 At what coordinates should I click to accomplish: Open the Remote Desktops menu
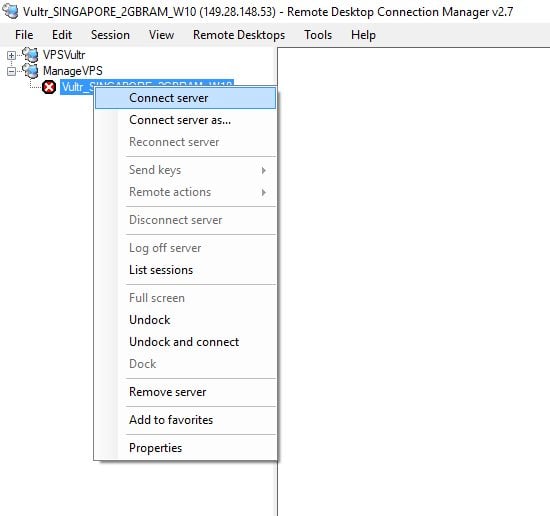[x=239, y=35]
